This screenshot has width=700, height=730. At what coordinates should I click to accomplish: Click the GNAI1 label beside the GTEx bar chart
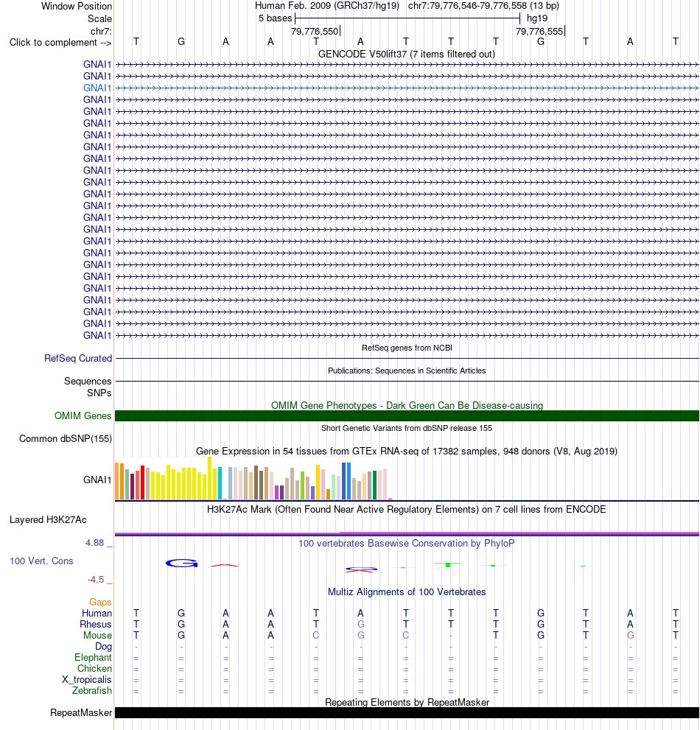[97, 480]
